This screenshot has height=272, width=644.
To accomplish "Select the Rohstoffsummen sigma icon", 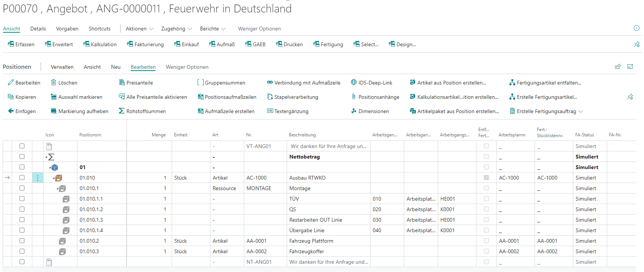I will coord(122,111).
